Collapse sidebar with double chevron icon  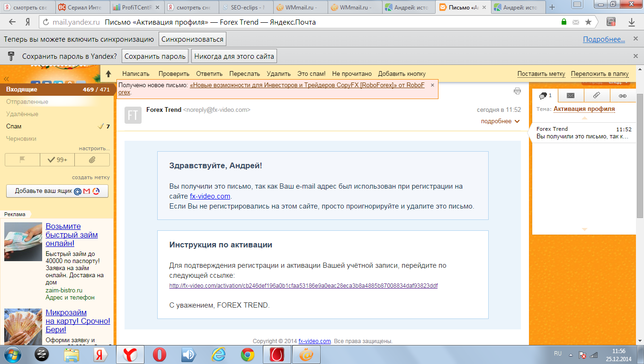[7, 79]
